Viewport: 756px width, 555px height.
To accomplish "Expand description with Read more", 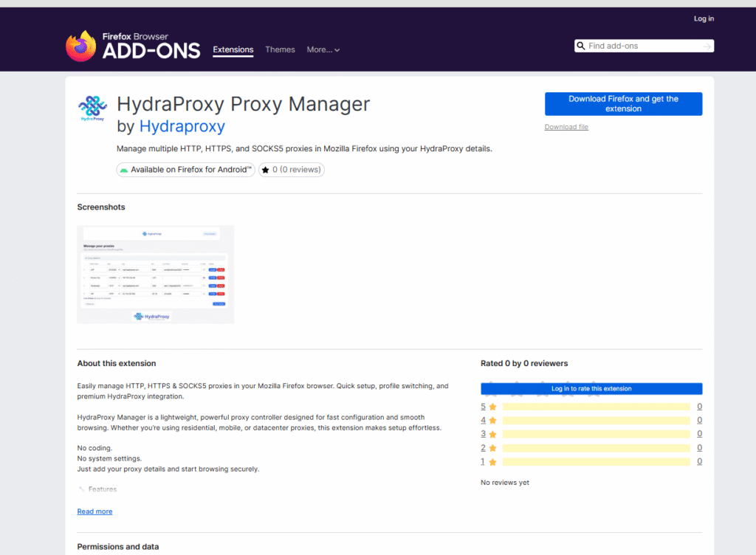I will [94, 511].
